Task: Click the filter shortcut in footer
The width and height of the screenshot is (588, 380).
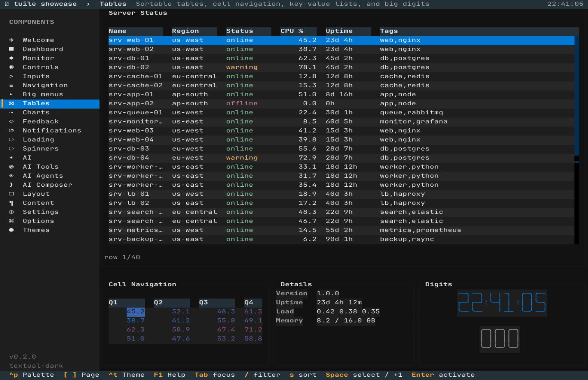Action: pyautogui.click(x=262, y=375)
